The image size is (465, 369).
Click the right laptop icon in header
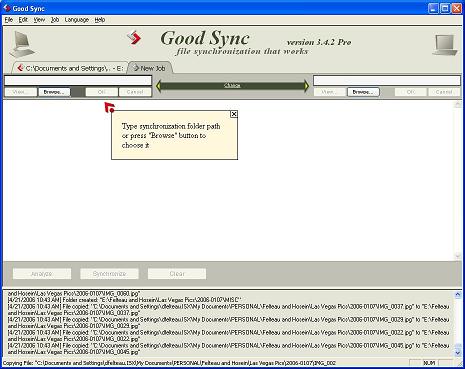coord(445,45)
